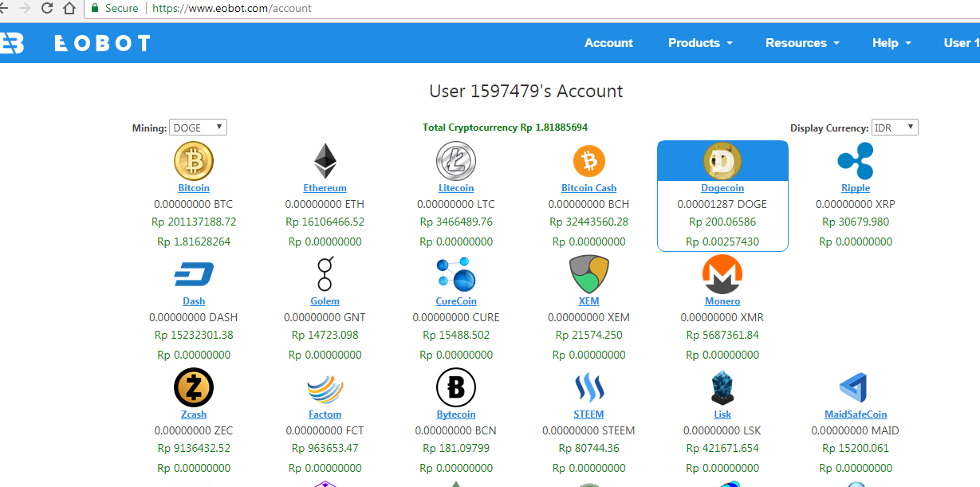Click the Golem logo icon
The image size is (980, 487).
325,274
